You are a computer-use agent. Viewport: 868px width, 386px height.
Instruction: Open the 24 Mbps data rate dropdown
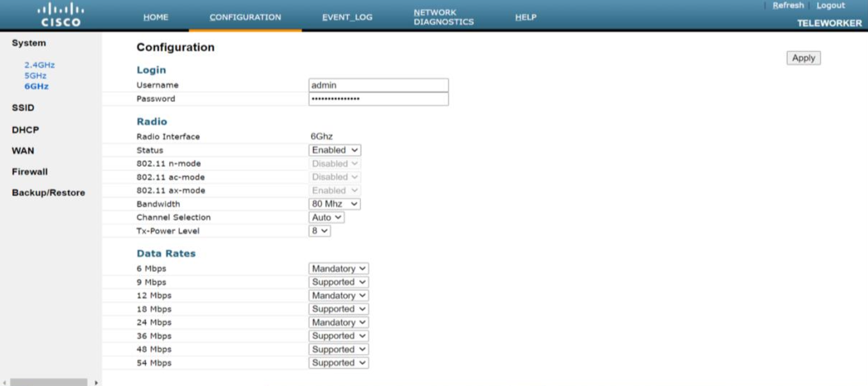(339, 322)
